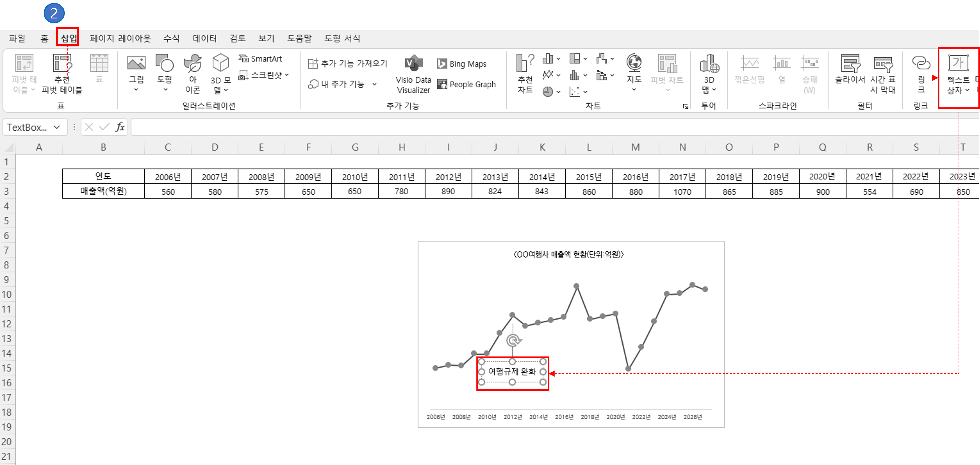Open the Data (데이터) tab
Screen dimensions: 980x465
pyautogui.click(x=204, y=38)
